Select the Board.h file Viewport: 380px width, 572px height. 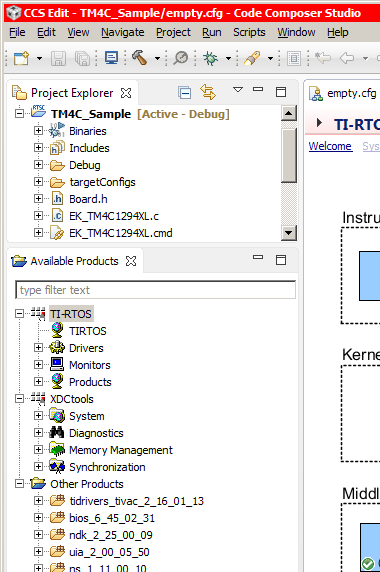(88, 199)
